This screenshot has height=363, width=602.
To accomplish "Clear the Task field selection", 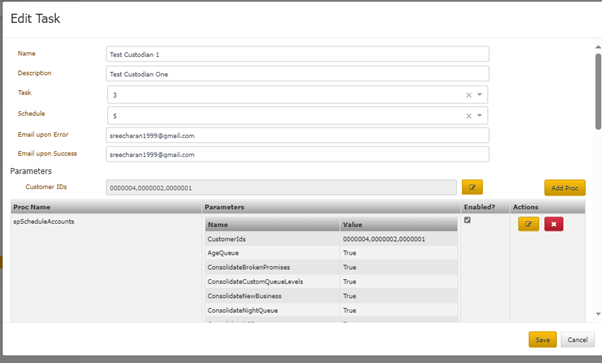I will click(468, 95).
